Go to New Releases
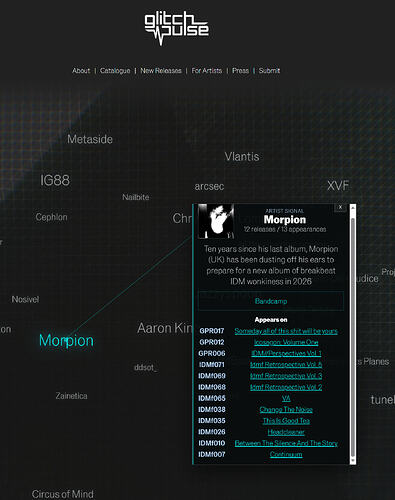The width and height of the screenshot is (395, 500). (161, 71)
